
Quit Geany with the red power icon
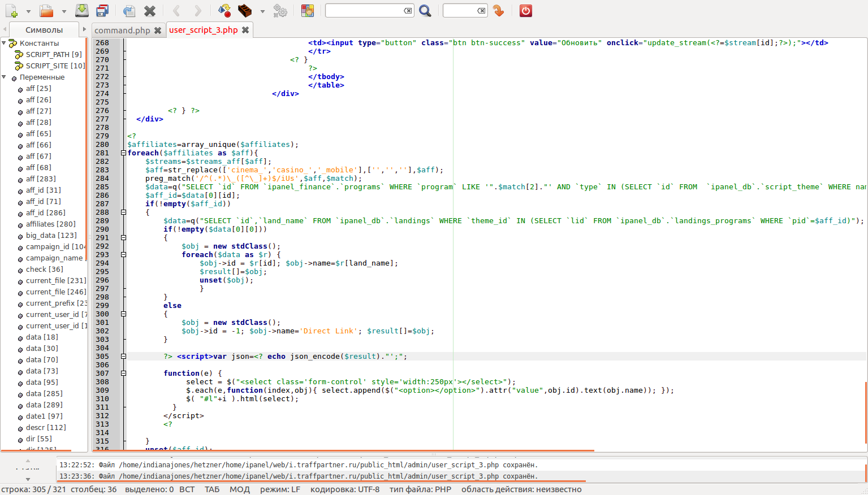pyautogui.click(x=526, y=11)
